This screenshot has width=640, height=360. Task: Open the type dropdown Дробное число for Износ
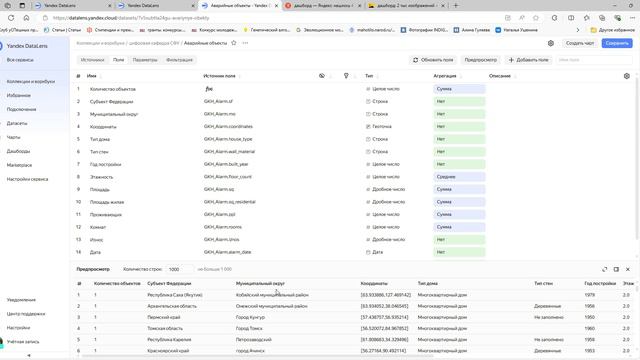coord(385,240)
